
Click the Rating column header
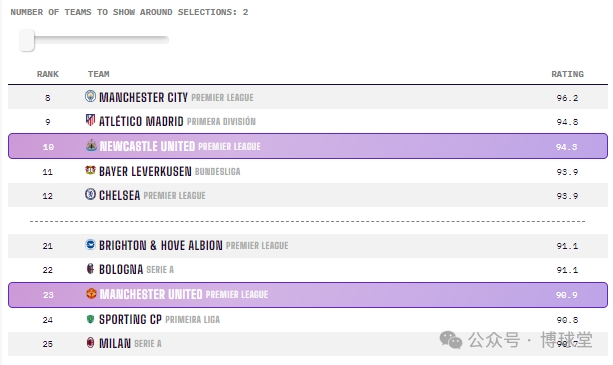(567, 74)
